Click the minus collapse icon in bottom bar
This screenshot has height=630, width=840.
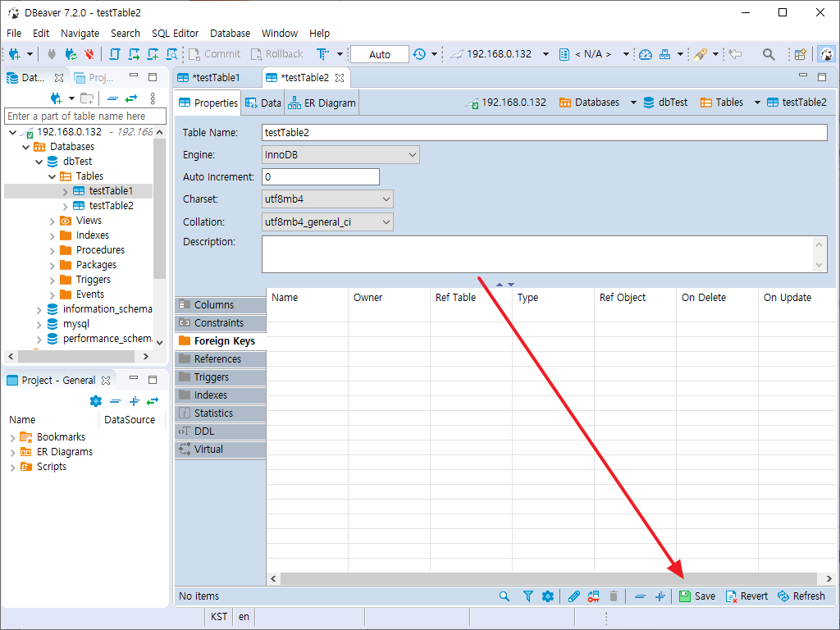pyautogui.click(x=640, y=596)
